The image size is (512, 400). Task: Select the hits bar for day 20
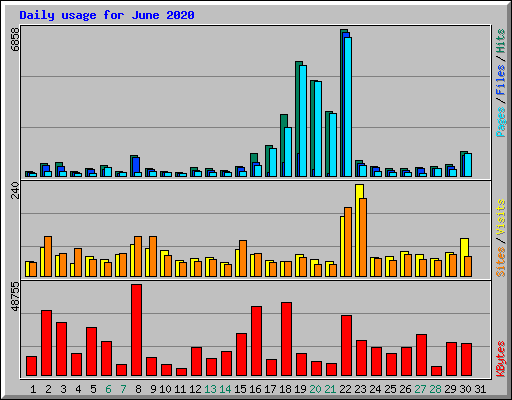click(312, 129)
